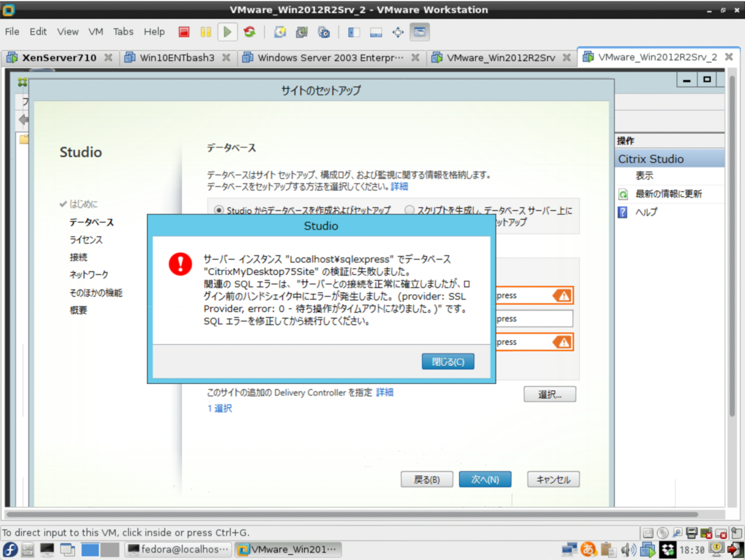
Task: Click 表示 in the 操作 panel
Action: [x=645, y=176]
